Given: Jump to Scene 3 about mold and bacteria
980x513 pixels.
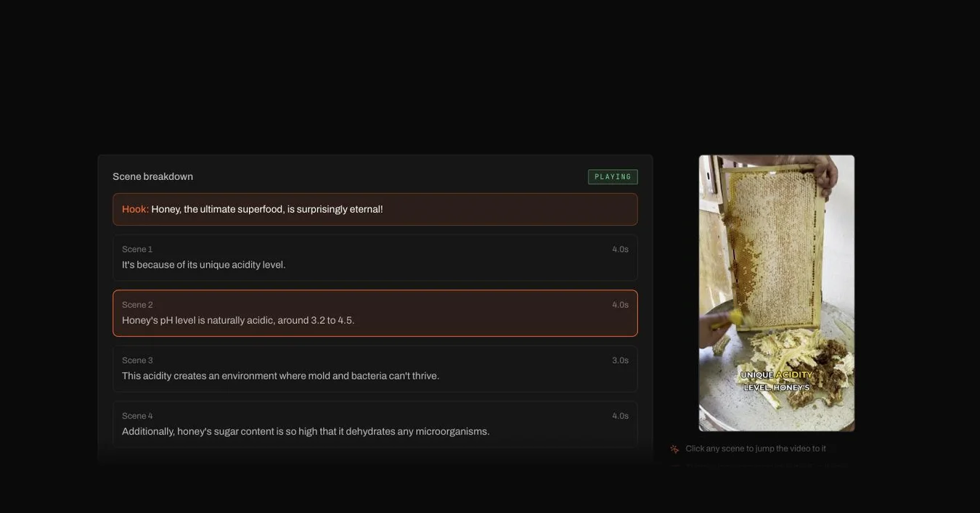Looking at the screenshot, I should click(375, 369).
